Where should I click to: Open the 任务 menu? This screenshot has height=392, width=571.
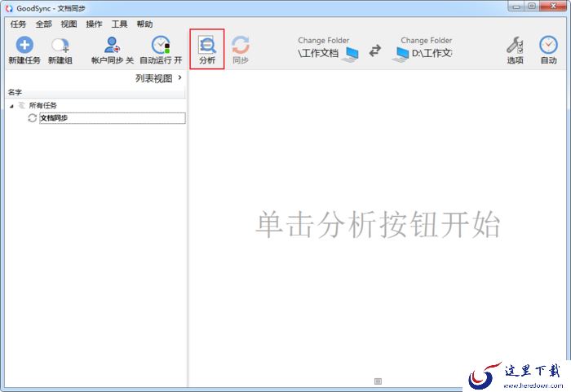tap(18, 24)
